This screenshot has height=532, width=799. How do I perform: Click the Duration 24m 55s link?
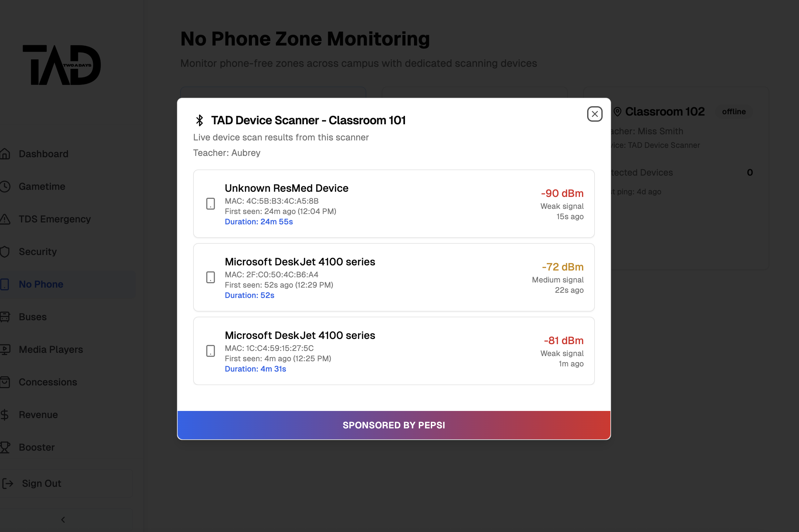point(259,221)
